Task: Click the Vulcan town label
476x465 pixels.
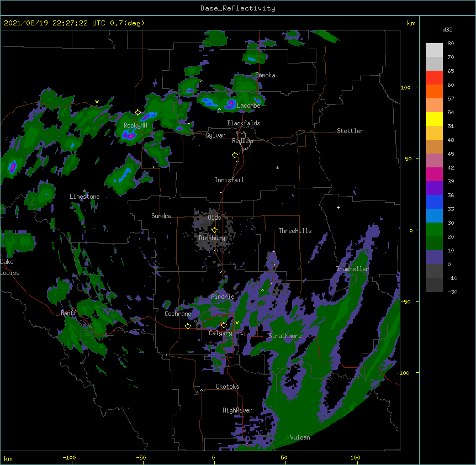Action: coord(300,437)
